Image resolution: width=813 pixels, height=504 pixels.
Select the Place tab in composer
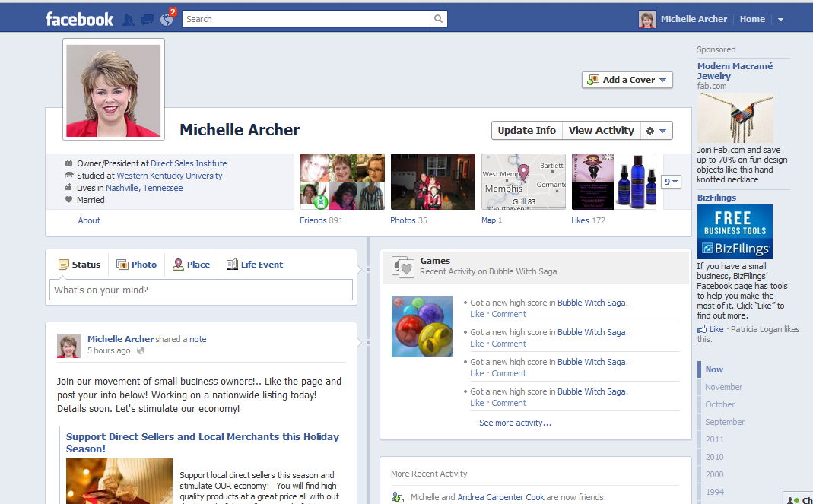191,265
